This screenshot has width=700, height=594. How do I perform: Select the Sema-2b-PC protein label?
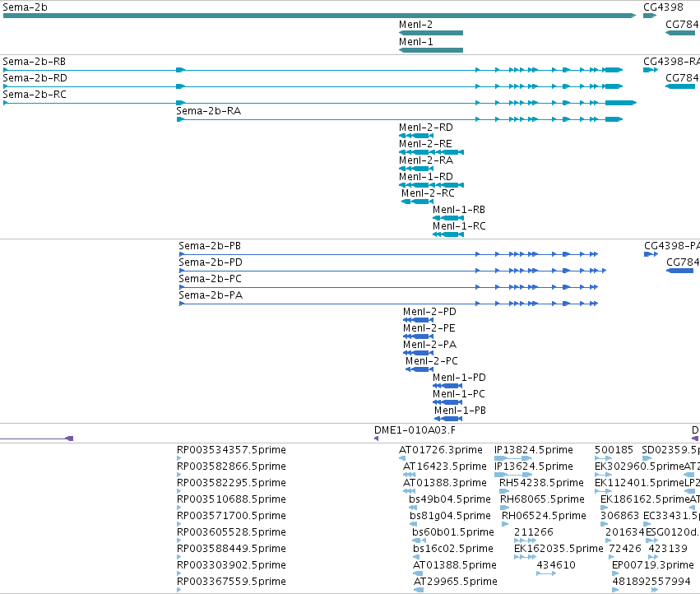pyautogui.click(x=210, y=279)
